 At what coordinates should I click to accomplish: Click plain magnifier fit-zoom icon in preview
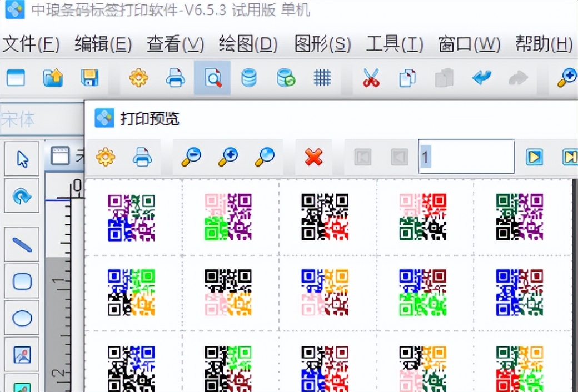click(x=265, y=157)
